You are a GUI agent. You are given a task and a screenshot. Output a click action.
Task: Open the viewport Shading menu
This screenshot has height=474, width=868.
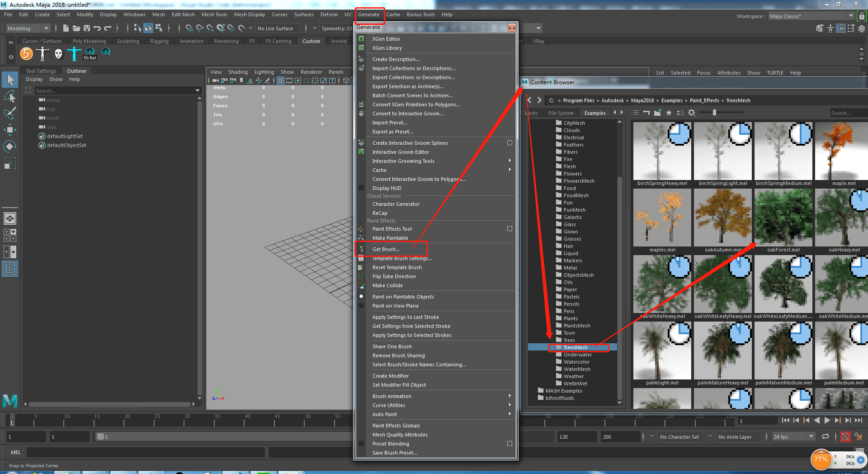click(x=238, y=72)
